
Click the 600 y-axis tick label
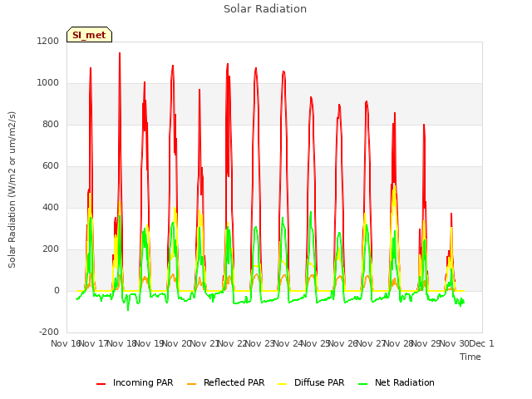tap(51, 166)
